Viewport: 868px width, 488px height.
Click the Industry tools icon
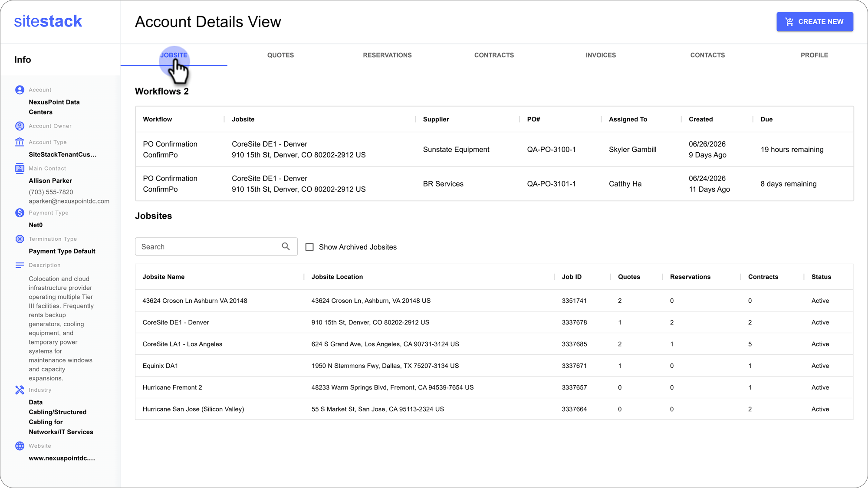click(x=20, y=390)
